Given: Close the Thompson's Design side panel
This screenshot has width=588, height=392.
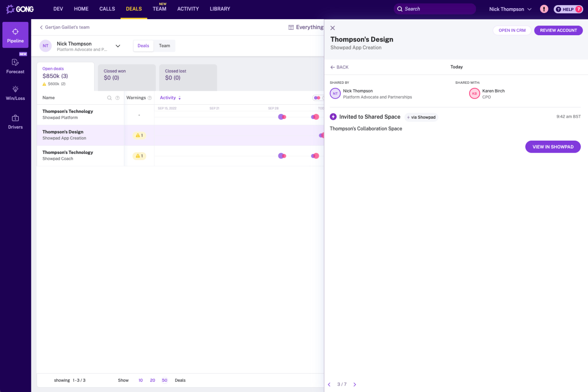Looking at the screenshot, I should click(332, 28).
